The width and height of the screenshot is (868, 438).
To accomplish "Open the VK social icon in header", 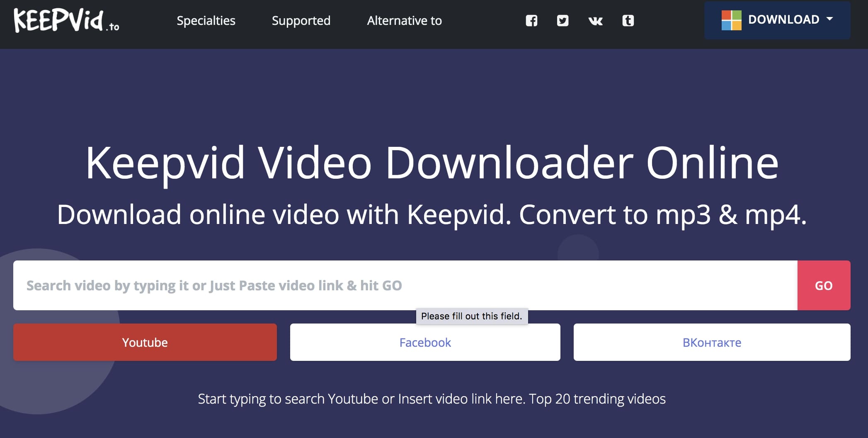I will click(x=595, y=21).
